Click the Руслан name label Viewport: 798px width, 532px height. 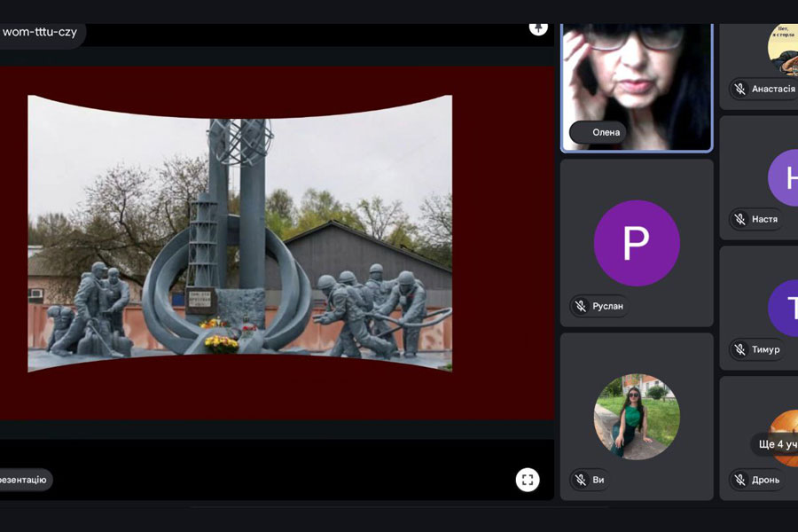click(607, 306)
